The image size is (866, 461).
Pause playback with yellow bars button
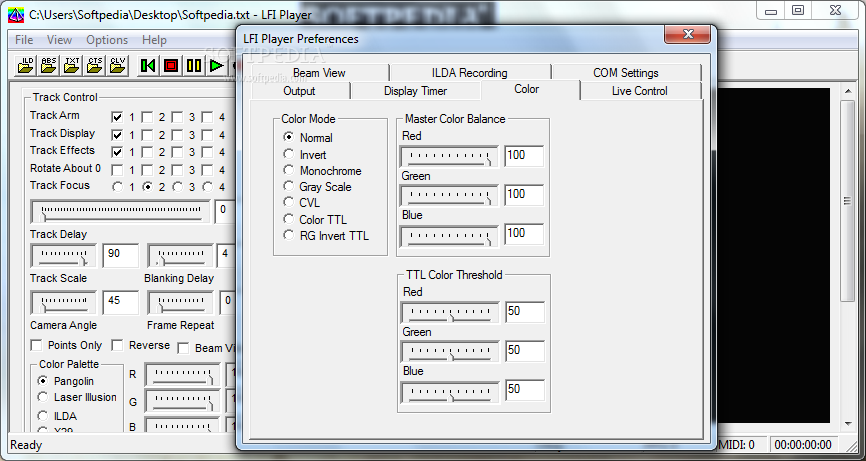pyautogui.click(x=194, y=66)
